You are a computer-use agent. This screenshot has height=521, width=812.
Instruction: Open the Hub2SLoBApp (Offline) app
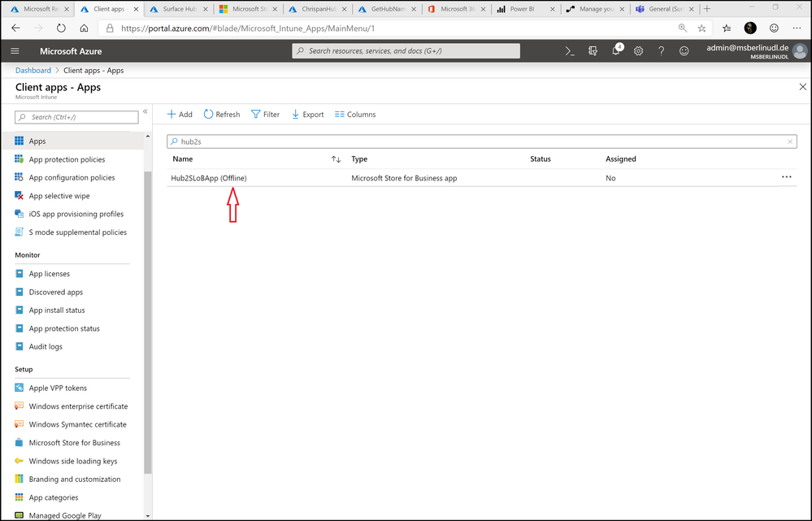[x=209, y=178]
